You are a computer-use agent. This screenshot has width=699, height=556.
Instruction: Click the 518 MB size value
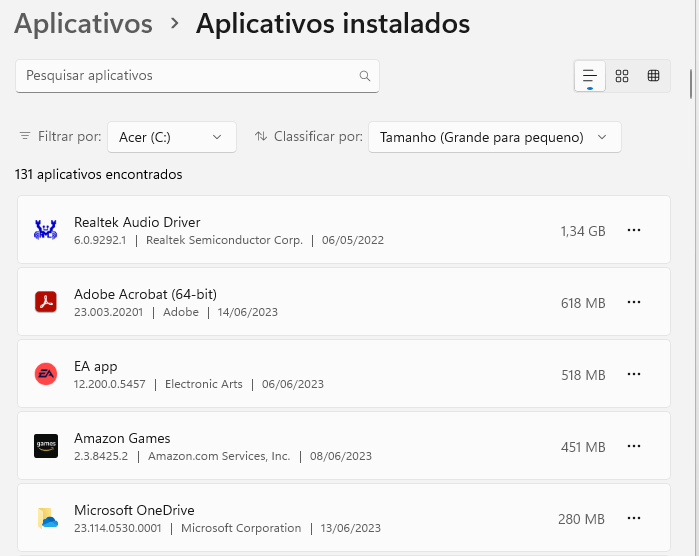(583, 375)
